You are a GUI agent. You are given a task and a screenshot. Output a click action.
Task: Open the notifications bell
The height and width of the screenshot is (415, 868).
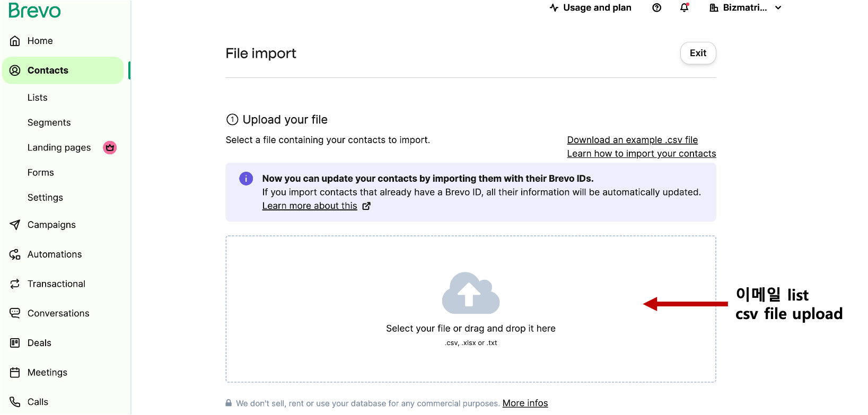[x=684, y=7]
